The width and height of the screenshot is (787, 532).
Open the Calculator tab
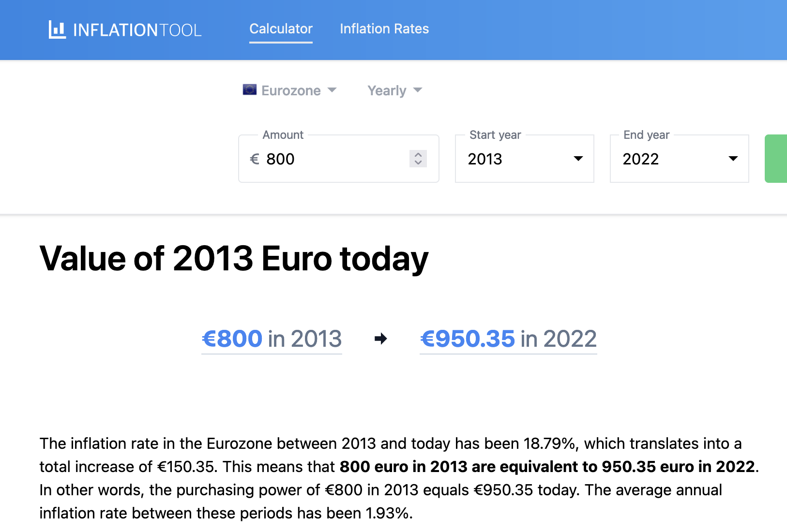281,29
